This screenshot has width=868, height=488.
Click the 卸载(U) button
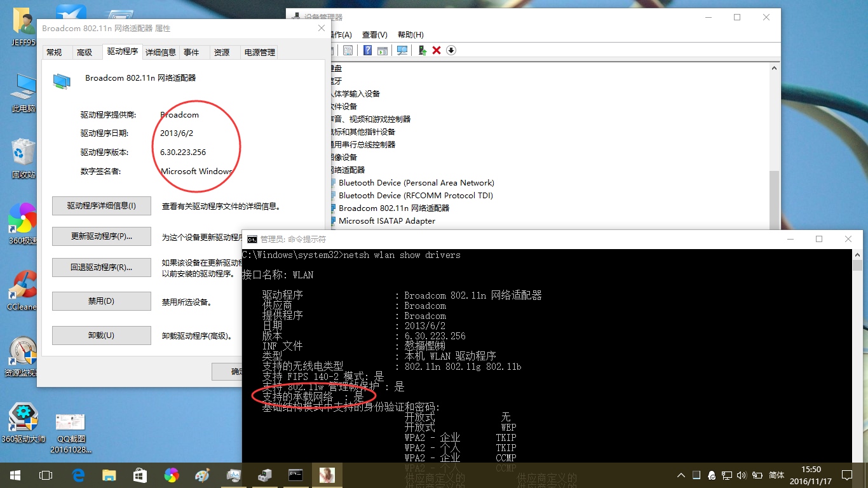[x=102, y=335]
